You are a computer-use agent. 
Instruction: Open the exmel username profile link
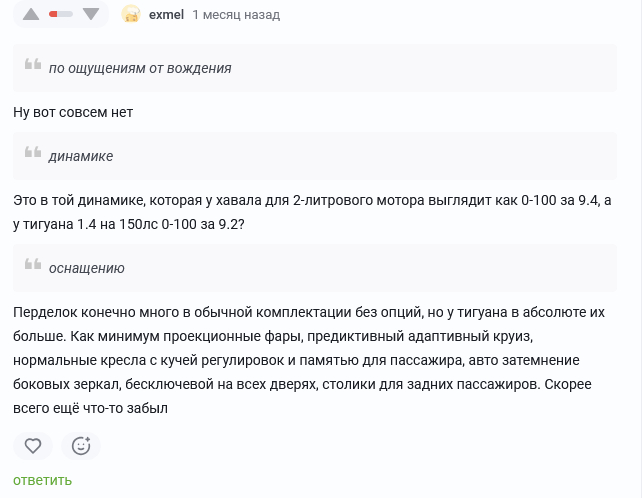click(166, 15)
